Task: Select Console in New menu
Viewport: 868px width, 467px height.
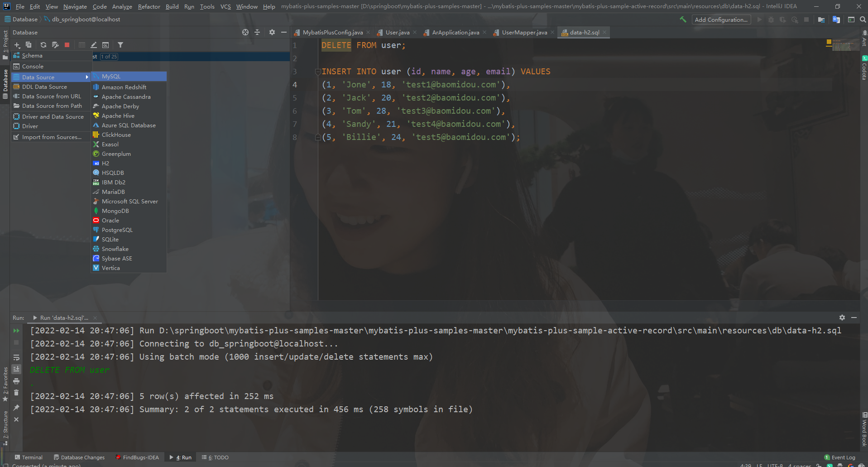Action: 51,66
